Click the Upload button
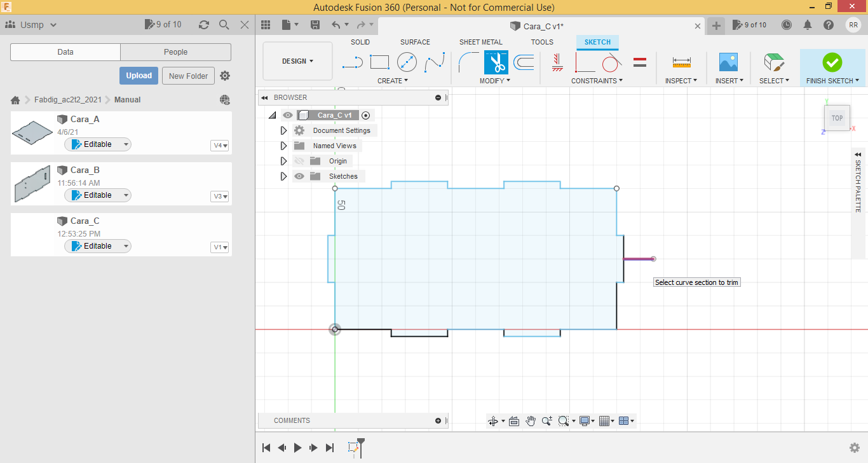 (139, 76)
